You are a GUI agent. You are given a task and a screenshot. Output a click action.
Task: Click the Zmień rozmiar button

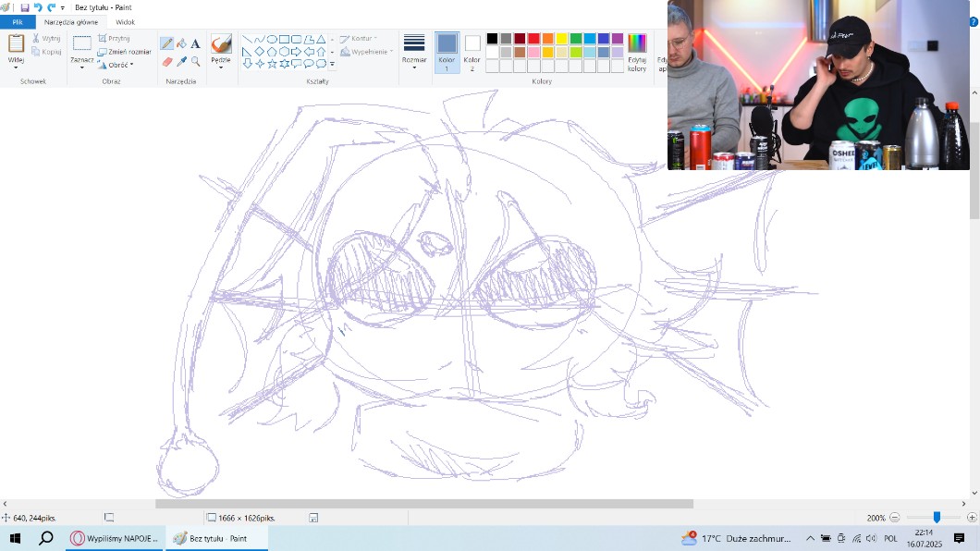coord(124,52)
